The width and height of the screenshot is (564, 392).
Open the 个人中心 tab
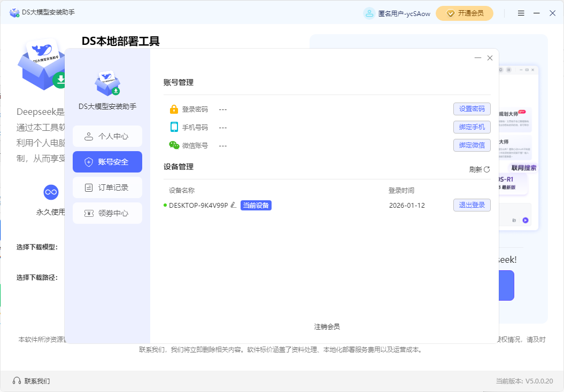point(107,136)
